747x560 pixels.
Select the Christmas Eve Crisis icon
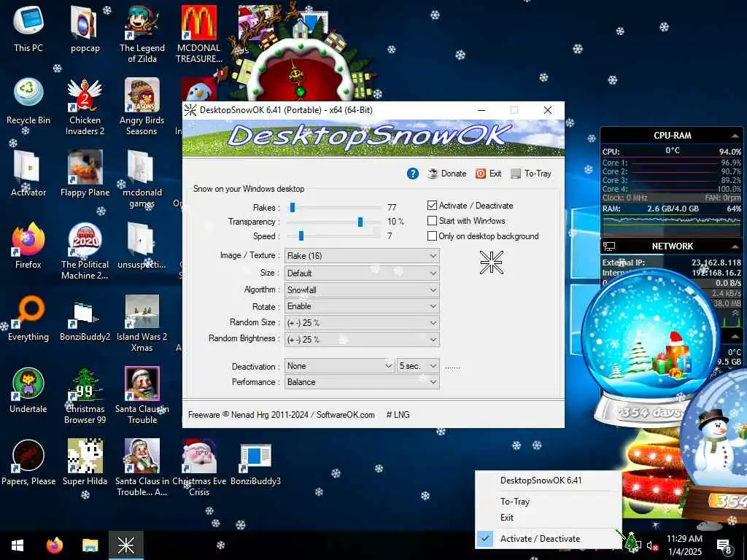[x=199, y=469]
